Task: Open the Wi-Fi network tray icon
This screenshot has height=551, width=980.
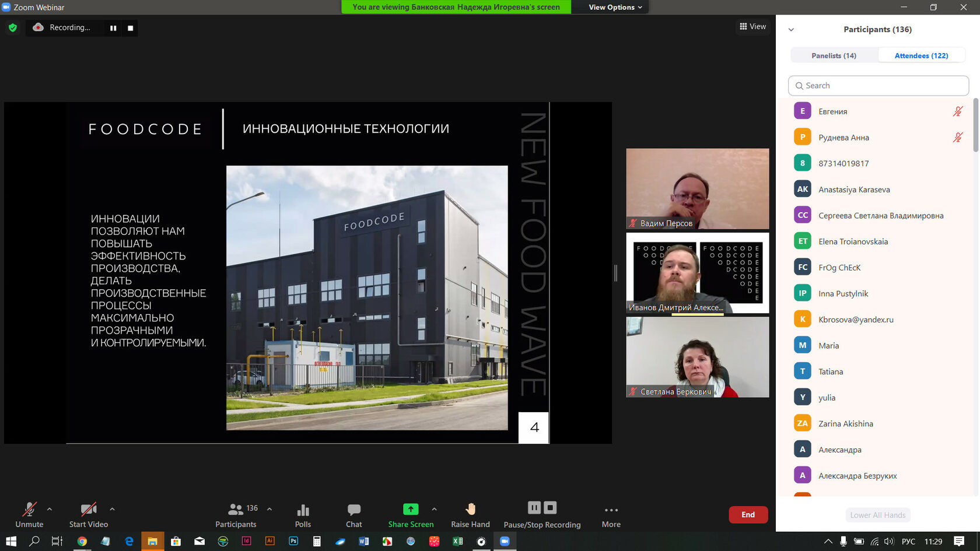Action: (874, 542)
